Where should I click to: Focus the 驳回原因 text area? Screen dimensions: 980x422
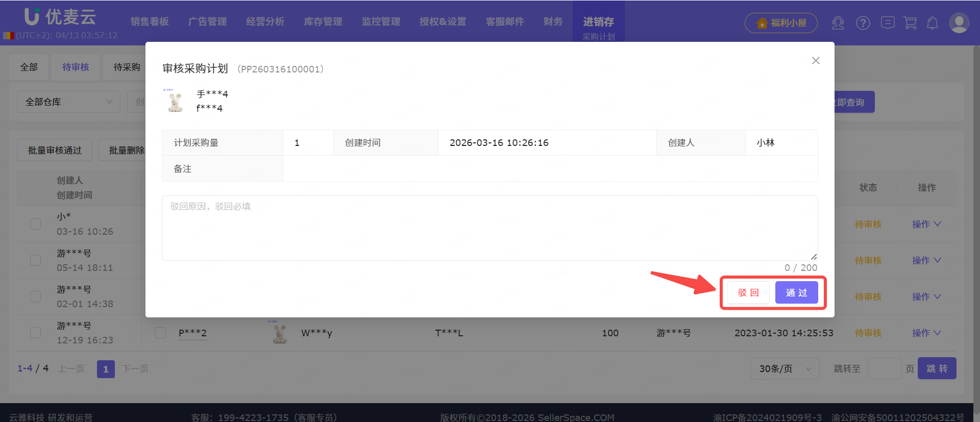(489, 228)
